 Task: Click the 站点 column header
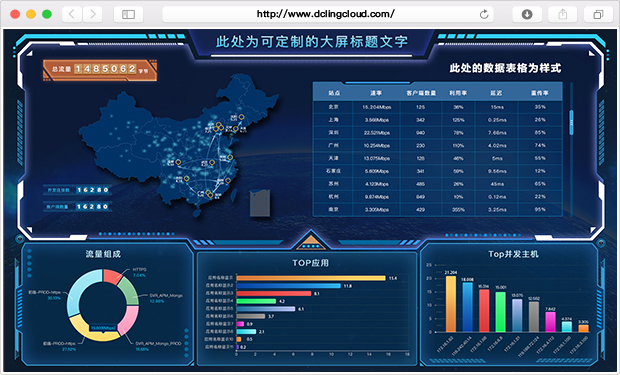(x=334, y=93)
